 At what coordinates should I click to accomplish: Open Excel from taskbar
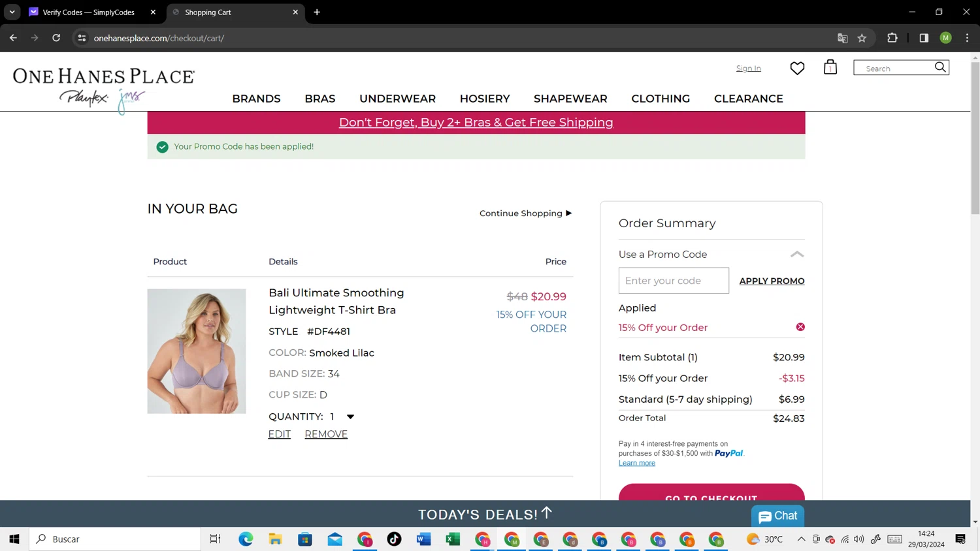click(x=453, y=539)
